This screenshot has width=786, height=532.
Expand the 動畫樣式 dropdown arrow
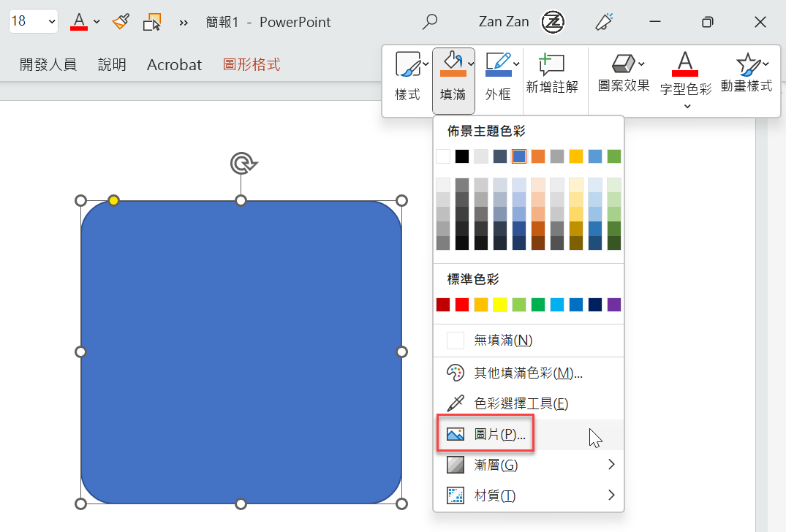766,64
